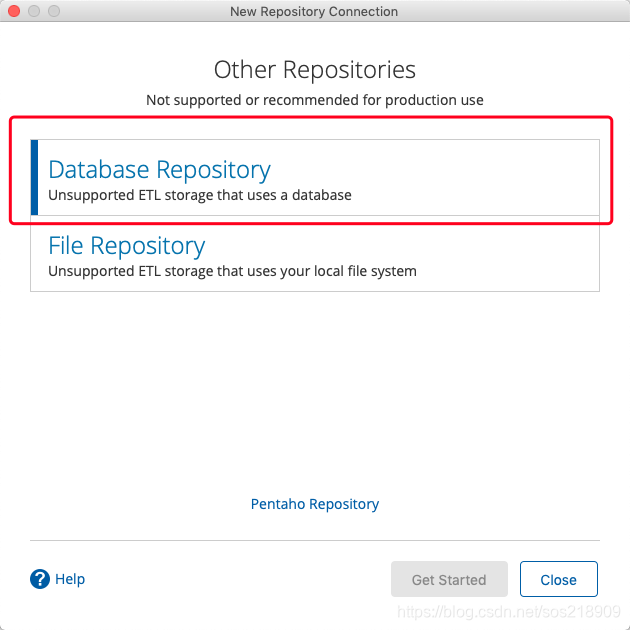Image resolution: width=630 pixels, height=630 pixels.
Task: Click 'Unsupported ETL storage that uses your local file system'
Action: (x=232, y=271)
